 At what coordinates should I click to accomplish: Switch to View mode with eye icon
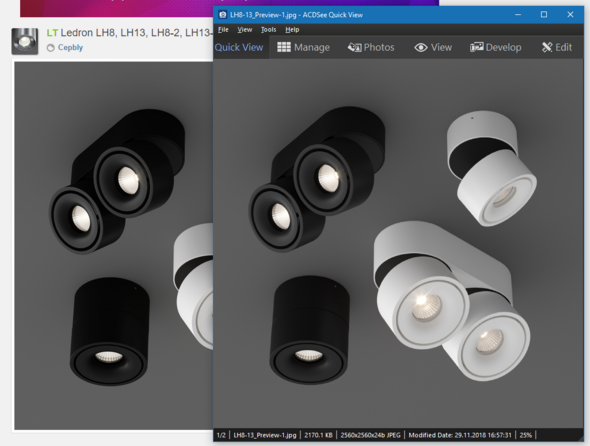(x=433, y=47)
